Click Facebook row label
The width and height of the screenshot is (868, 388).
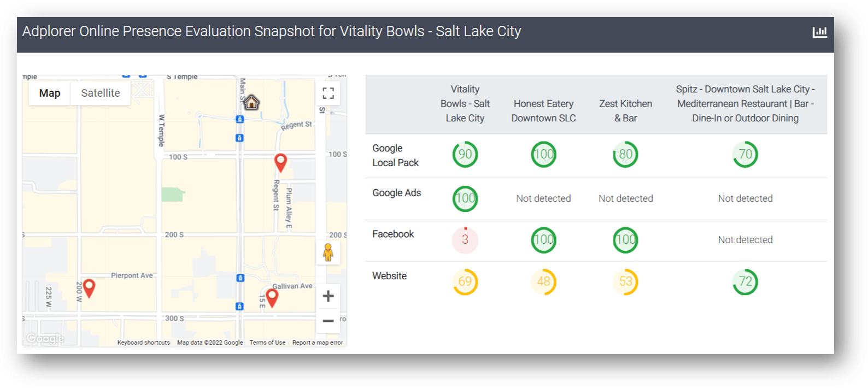coord(393,234)
